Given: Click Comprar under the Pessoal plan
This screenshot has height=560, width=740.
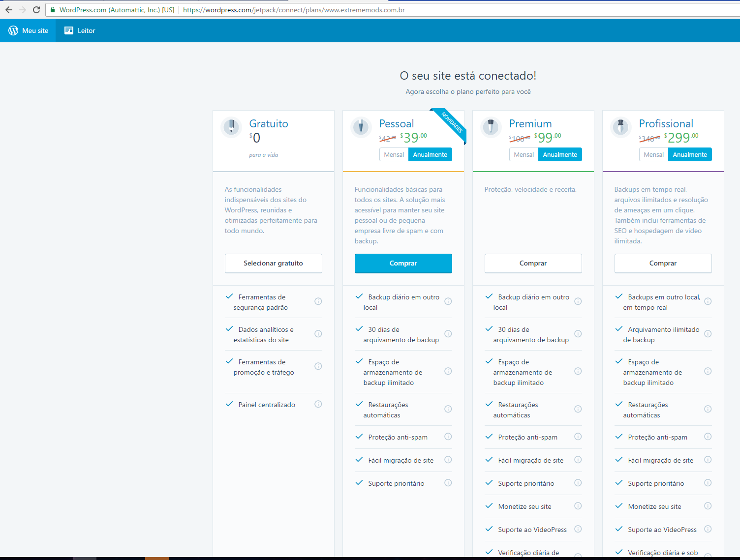Looking at the screenshot, I should coord(403,264).
